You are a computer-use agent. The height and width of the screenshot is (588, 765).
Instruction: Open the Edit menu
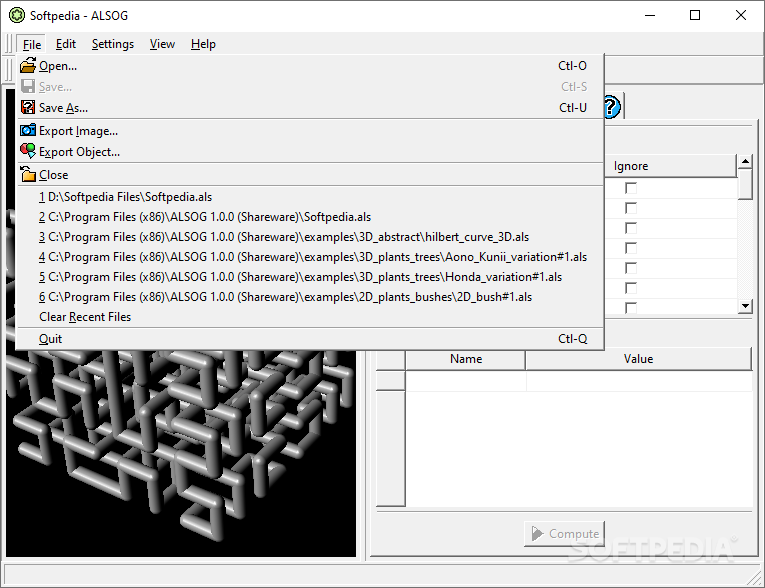click(65, 44)
